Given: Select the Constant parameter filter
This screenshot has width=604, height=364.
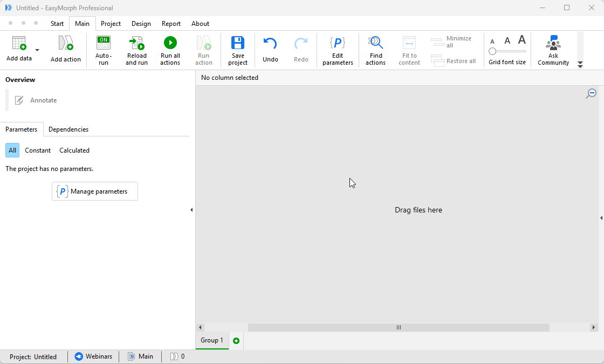Looking at the screenshot, I should point(38,150).
